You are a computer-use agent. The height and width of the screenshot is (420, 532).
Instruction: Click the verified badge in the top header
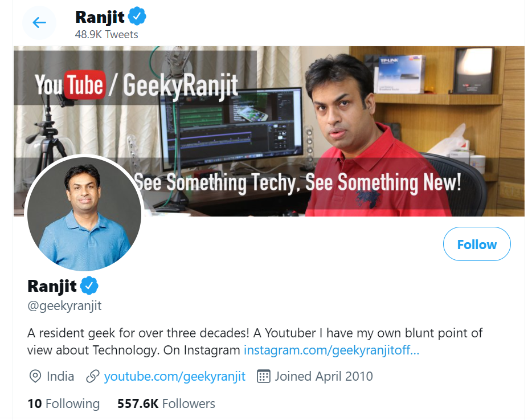pos(137,17)
